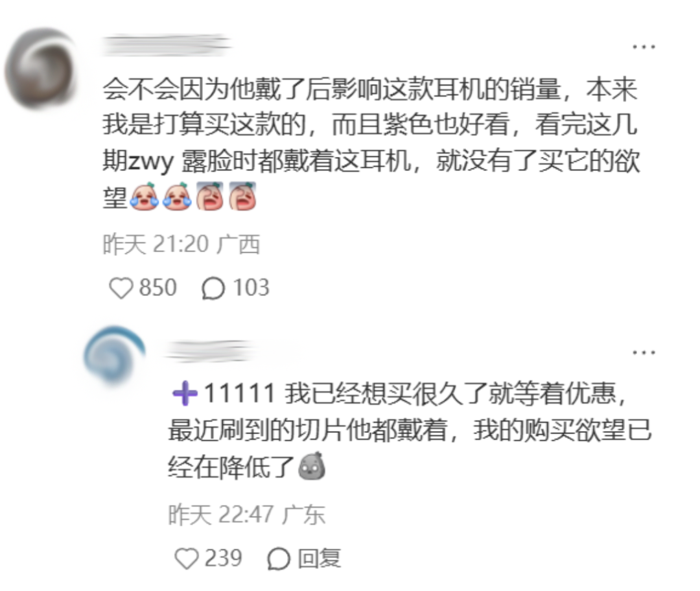Click the gray pigeon emoji in reply
Viewport: 700px width, 591px height.
(x=311, y=467)
